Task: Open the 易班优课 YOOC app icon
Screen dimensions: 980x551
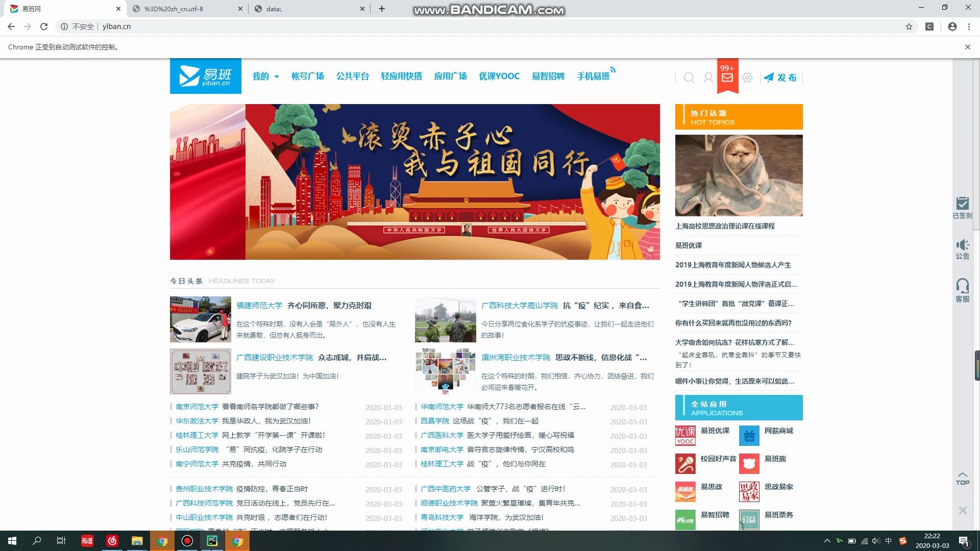Action: pos(685,436)
